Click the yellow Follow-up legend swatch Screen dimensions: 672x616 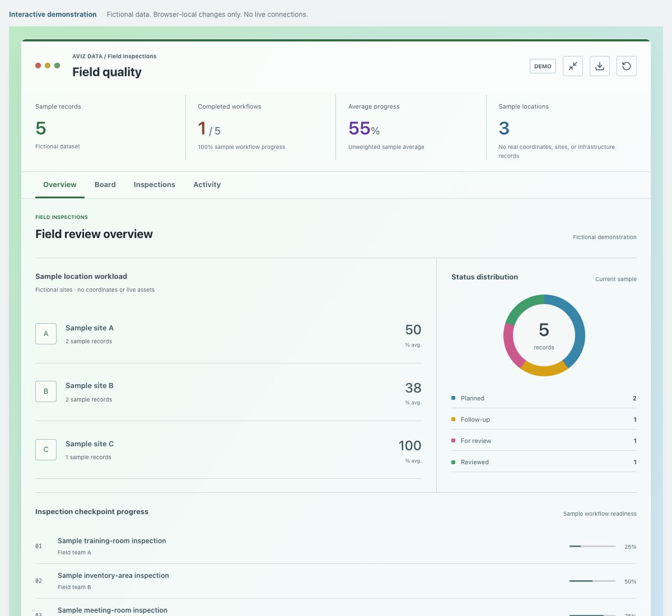pyautogui.click(x=453, y=419)
